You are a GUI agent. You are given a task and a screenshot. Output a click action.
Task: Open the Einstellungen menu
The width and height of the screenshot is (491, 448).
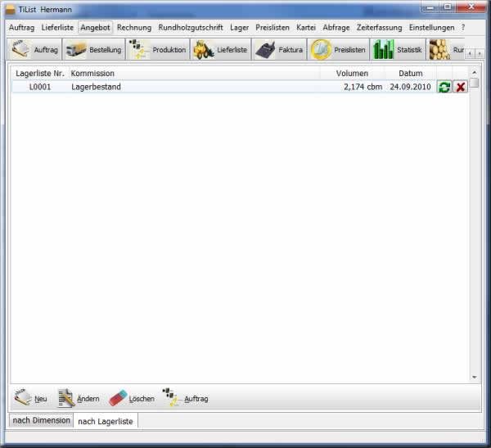tap(431, 28)
